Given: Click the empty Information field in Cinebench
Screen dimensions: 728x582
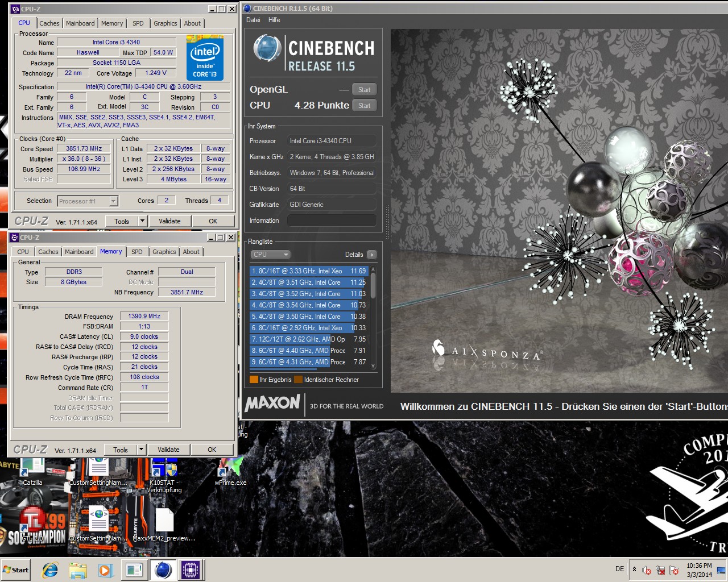Looking at the screenshot, I should pyautogui.click(x=332, y=221).
